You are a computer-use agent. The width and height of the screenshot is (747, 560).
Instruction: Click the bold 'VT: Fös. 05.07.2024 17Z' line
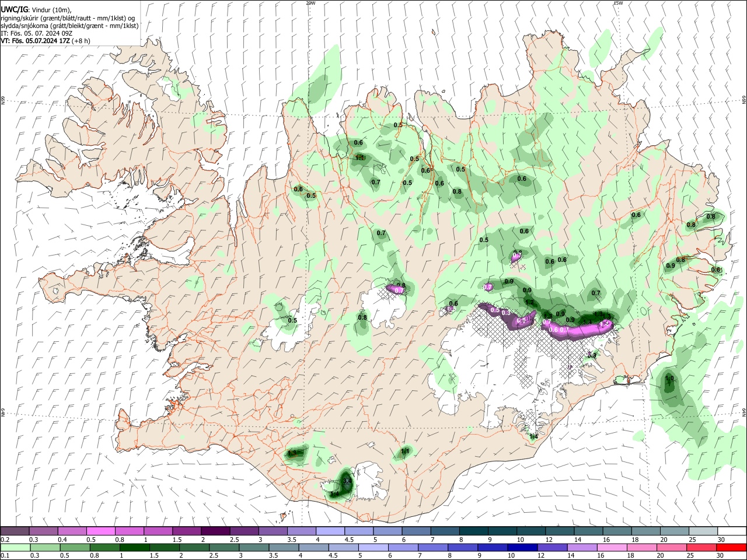click(35, 41)
